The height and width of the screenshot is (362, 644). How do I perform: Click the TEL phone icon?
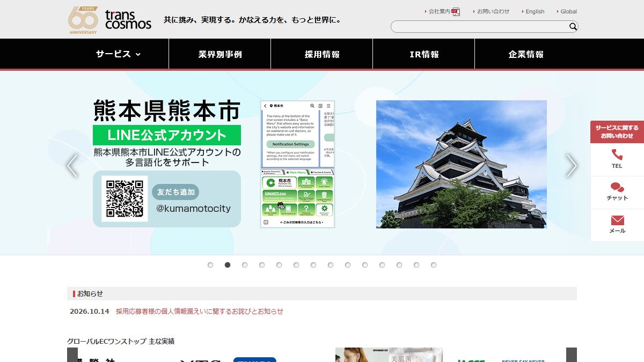point(617,154)
